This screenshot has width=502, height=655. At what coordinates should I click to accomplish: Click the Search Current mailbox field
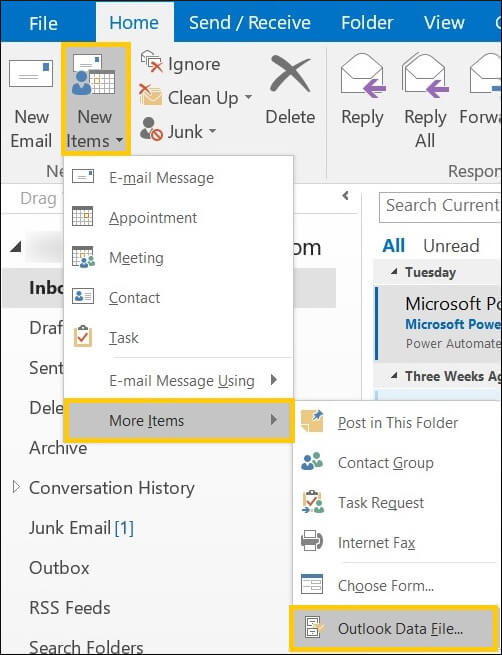pos(441,206)
